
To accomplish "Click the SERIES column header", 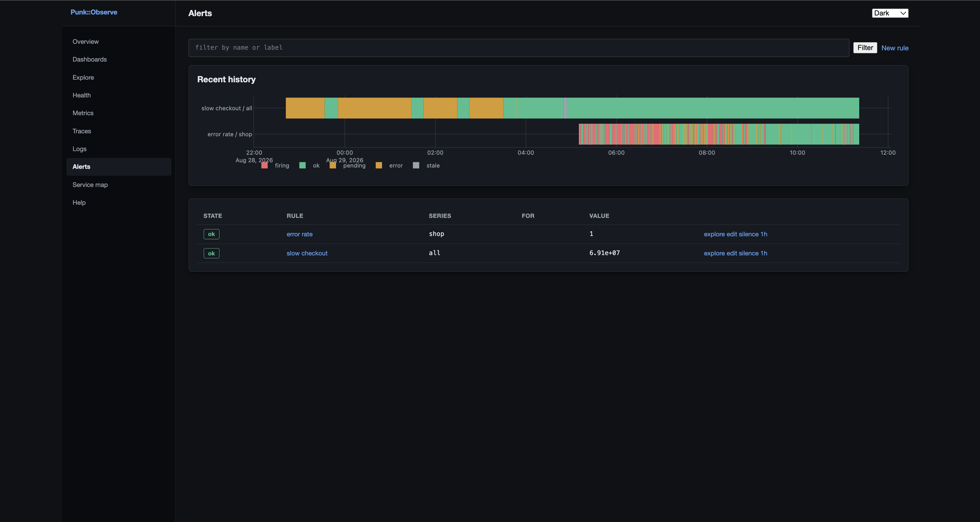I will (440, 216).
